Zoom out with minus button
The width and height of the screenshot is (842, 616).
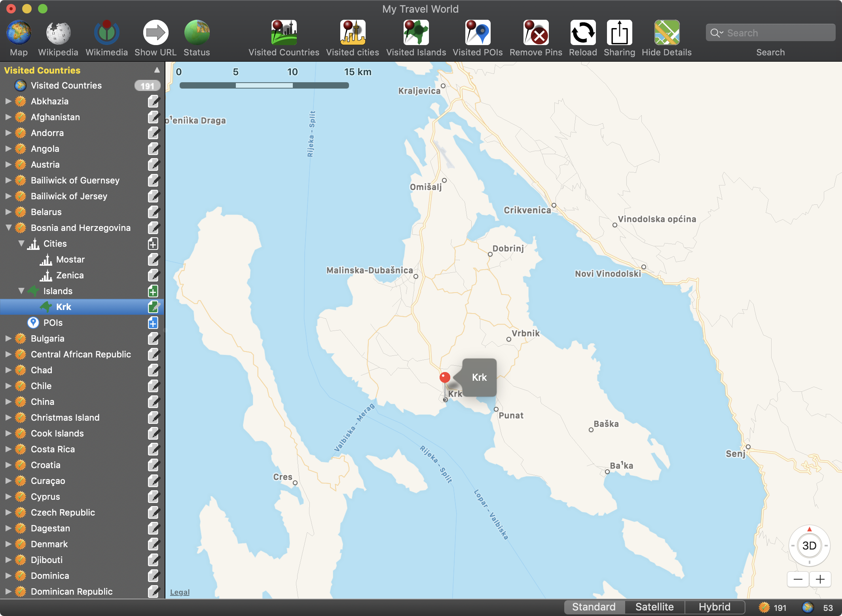(x=798, y=580)
